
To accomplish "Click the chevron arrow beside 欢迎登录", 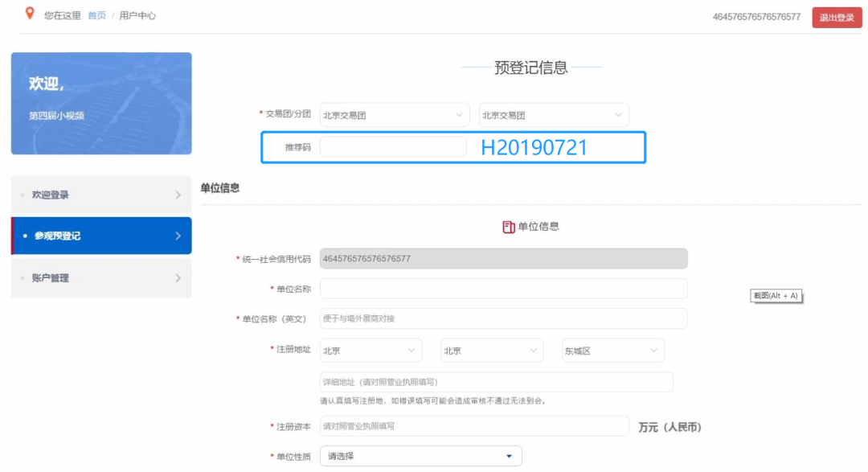I will click(178, 195).
